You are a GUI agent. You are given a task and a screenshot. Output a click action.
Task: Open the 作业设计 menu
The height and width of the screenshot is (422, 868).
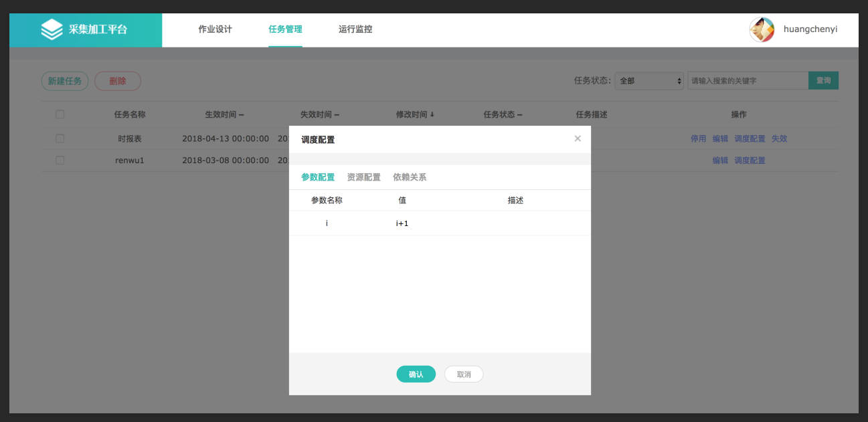click(215, 29)
